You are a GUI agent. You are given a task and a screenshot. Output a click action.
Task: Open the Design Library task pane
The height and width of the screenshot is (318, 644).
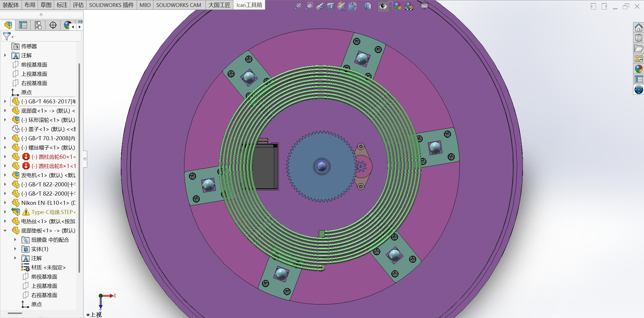[x=639, y=38]
